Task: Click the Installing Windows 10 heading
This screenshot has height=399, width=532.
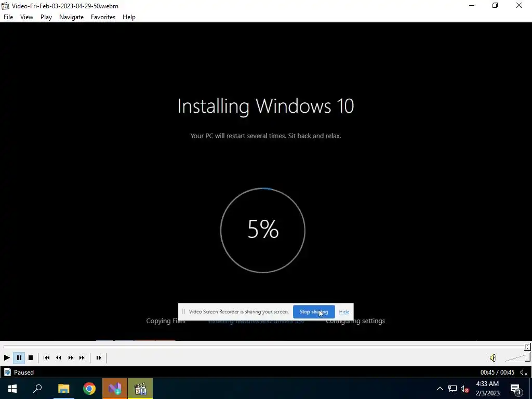Action: 265,106
